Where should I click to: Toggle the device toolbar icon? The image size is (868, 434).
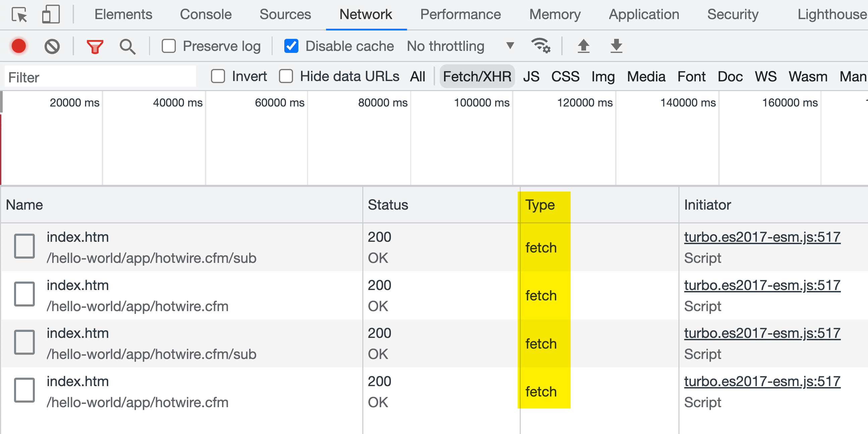[x=51, y=14]
